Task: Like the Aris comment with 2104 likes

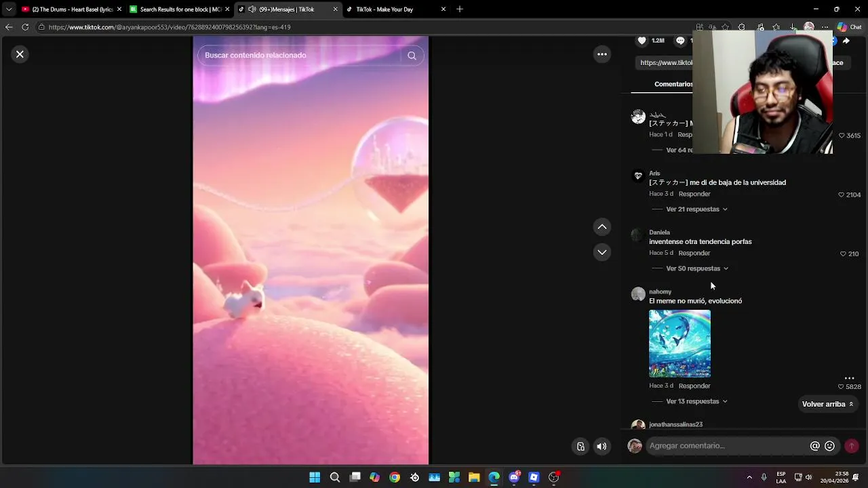Action: (x=842, y=195)
